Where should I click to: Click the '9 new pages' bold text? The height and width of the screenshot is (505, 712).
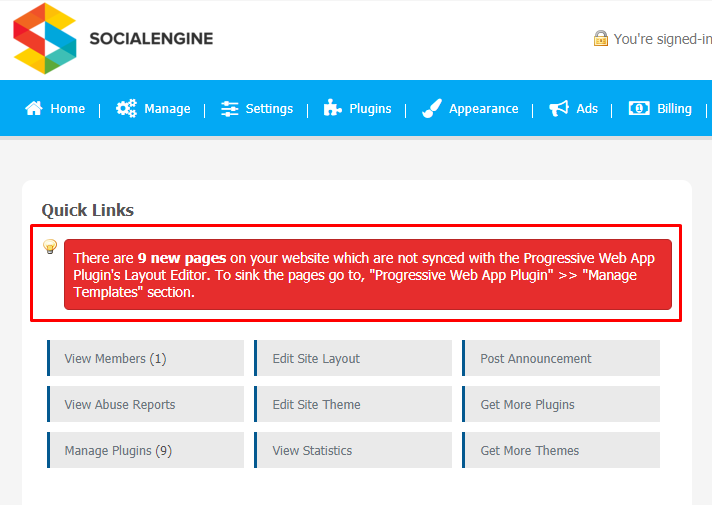pos(182,258)
